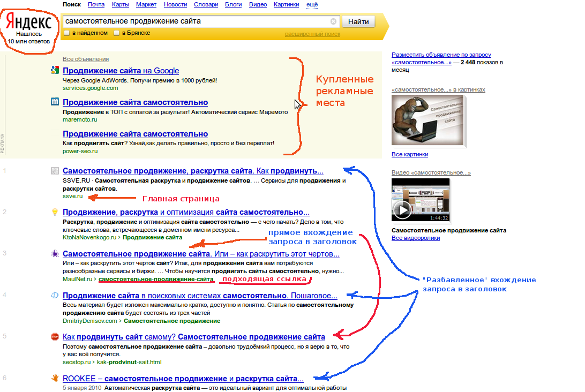Open the 'ещё' services dropdown
This screenshot has width=585, height=392.
(312, 4)
